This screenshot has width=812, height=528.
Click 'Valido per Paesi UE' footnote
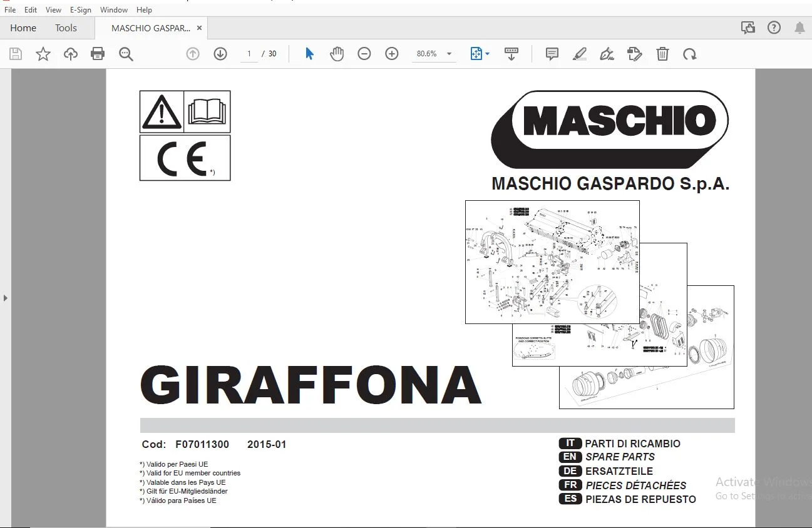point(173,464)
